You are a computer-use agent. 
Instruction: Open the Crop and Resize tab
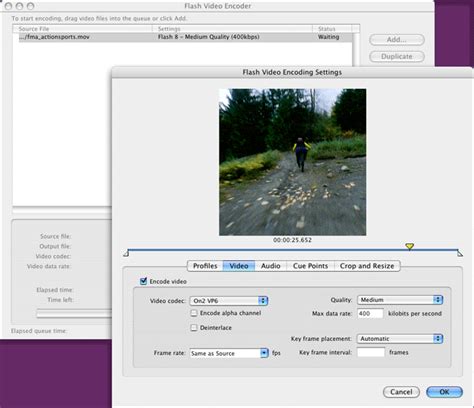point(367,266)
